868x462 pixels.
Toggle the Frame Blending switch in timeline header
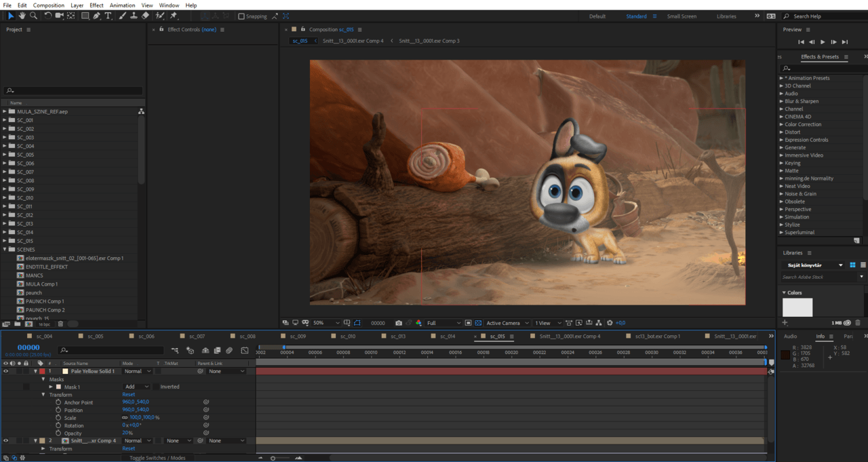click(x=217, y=351)
